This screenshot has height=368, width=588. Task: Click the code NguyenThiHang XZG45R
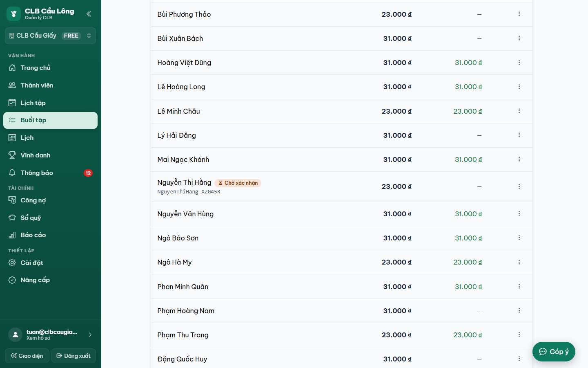click(189, 192)
